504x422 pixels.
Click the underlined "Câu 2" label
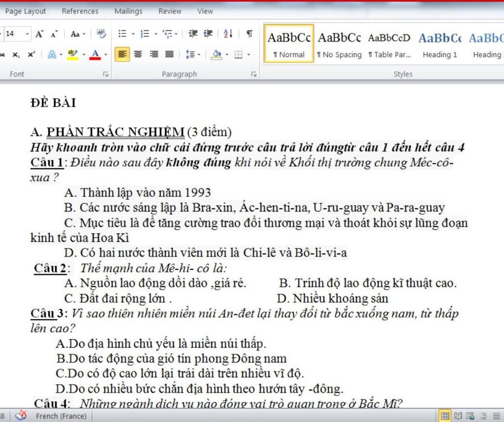tap(50, 268)
